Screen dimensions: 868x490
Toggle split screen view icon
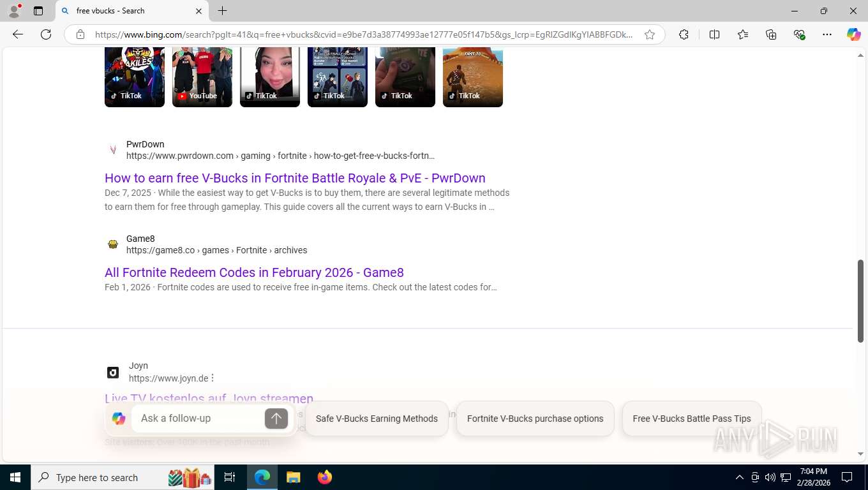[714, 34]
